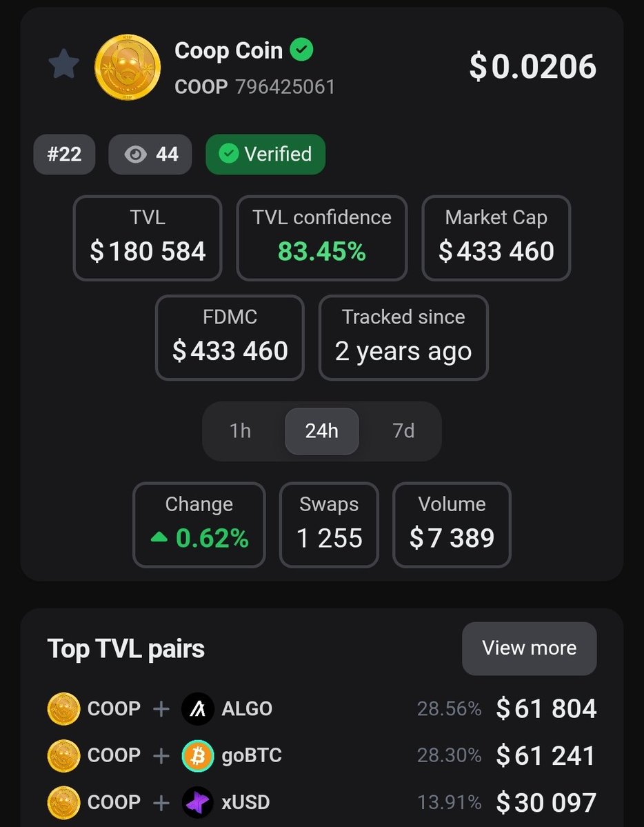Click the green up-arrow in Change card
The image size is (644, 827).
159,538
